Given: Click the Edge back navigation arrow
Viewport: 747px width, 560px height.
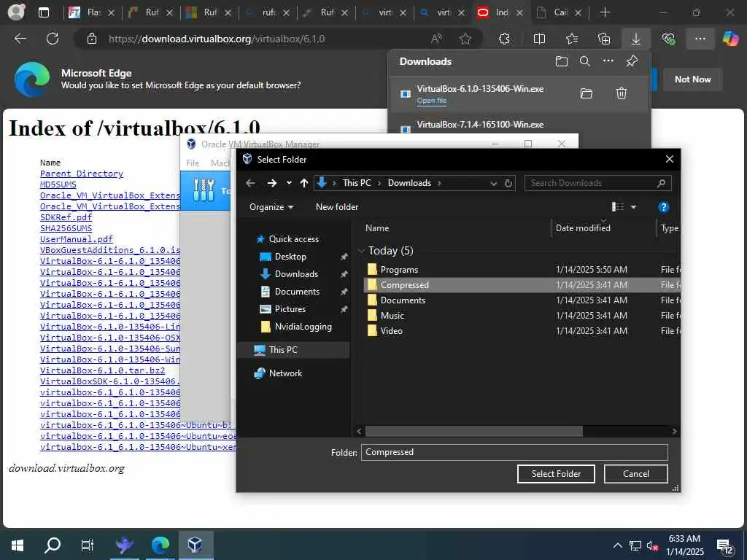Looking at the screenshot, I should click(x=20, y=39).
